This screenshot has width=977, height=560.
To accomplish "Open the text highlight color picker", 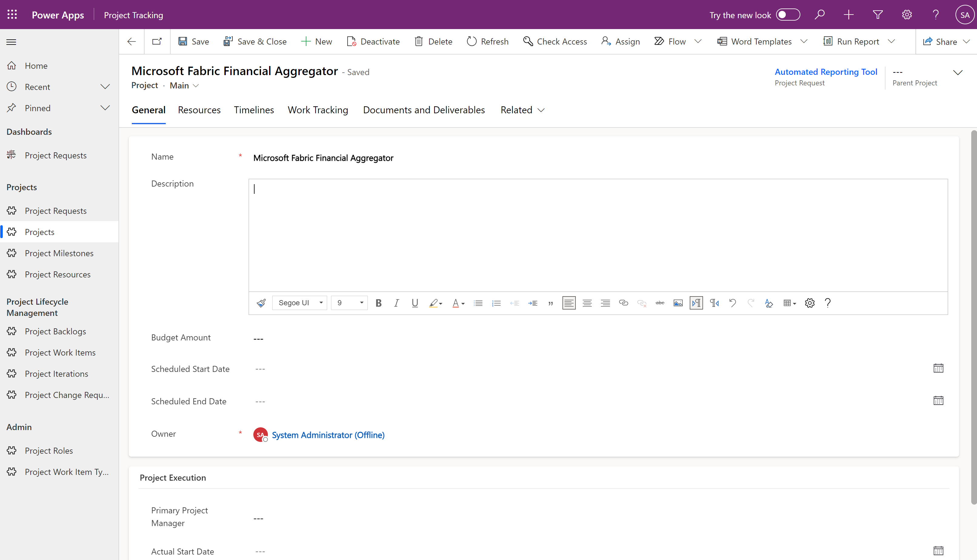I will [x=435, y=303].
